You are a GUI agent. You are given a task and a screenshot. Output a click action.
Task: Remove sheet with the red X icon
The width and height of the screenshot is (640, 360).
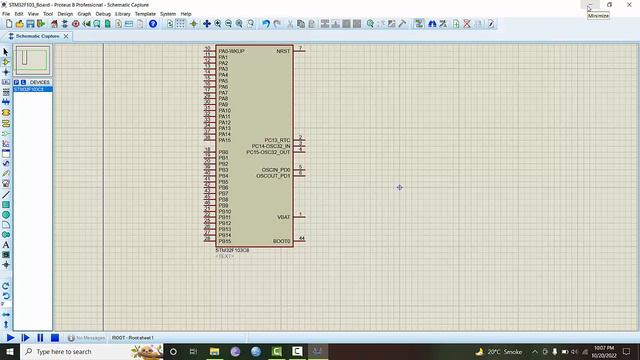tap(467, 24)
